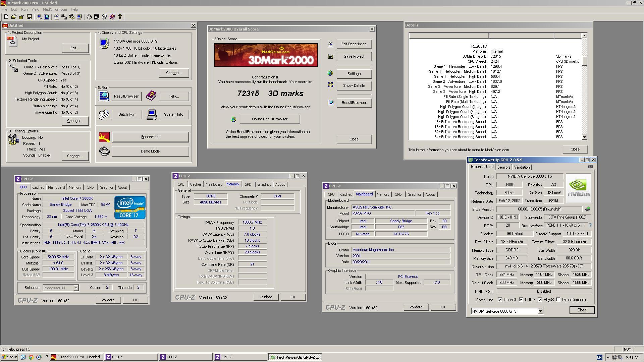
Task: Click the red Benchmark icon in Run panel
Action: [104, 137]
